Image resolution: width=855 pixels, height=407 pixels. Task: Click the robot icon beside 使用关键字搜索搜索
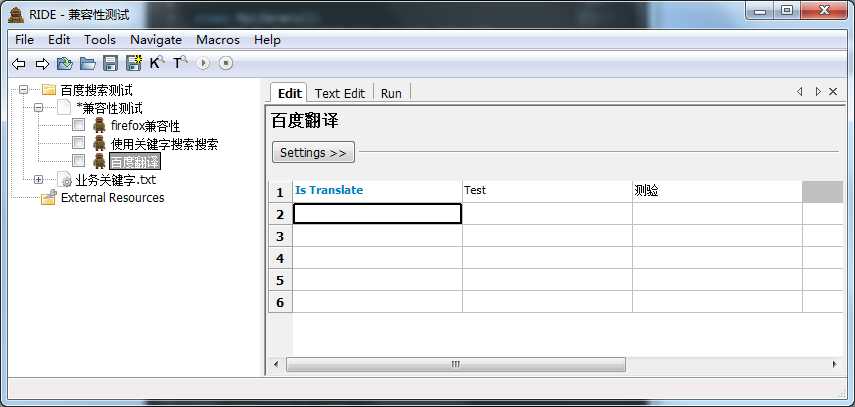pyautogui.click(x=99, y=143)
